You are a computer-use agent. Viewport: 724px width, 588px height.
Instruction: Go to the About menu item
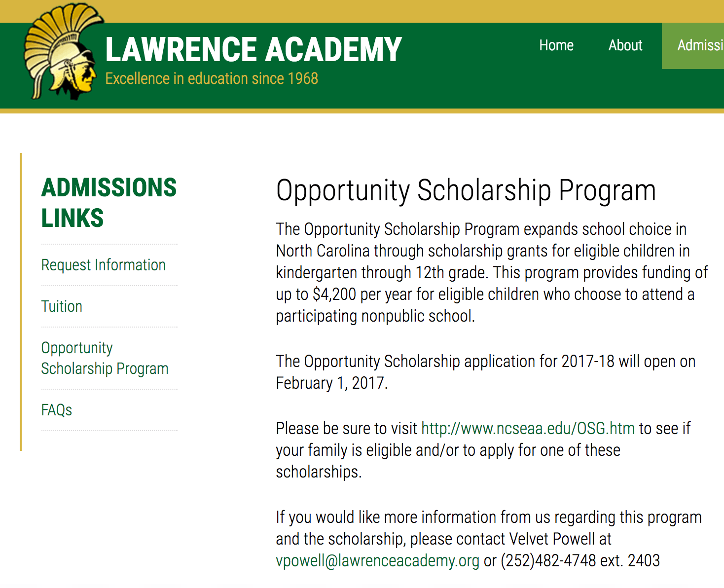click(625, 45)
